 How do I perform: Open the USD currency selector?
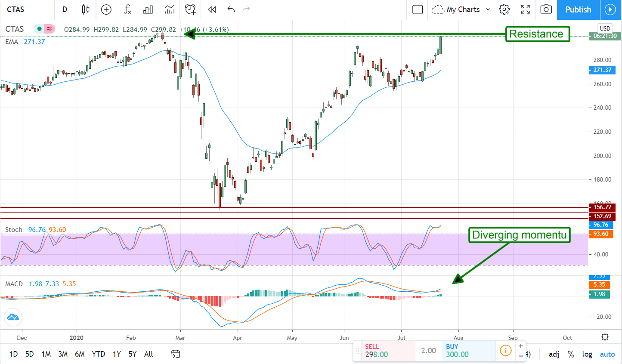(605, 28)
